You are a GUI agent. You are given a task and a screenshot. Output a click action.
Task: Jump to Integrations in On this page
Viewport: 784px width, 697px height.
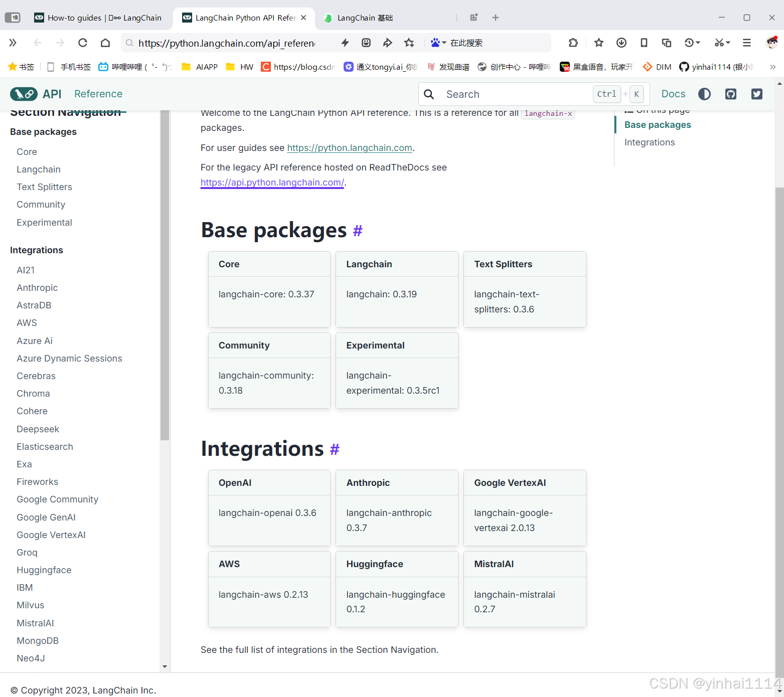[x=650, y=142]
